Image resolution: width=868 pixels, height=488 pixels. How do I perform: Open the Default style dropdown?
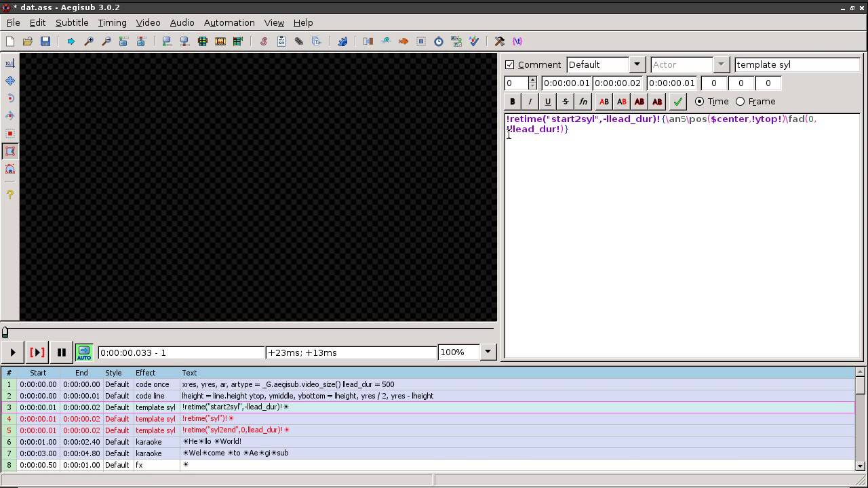click(637, 64)
